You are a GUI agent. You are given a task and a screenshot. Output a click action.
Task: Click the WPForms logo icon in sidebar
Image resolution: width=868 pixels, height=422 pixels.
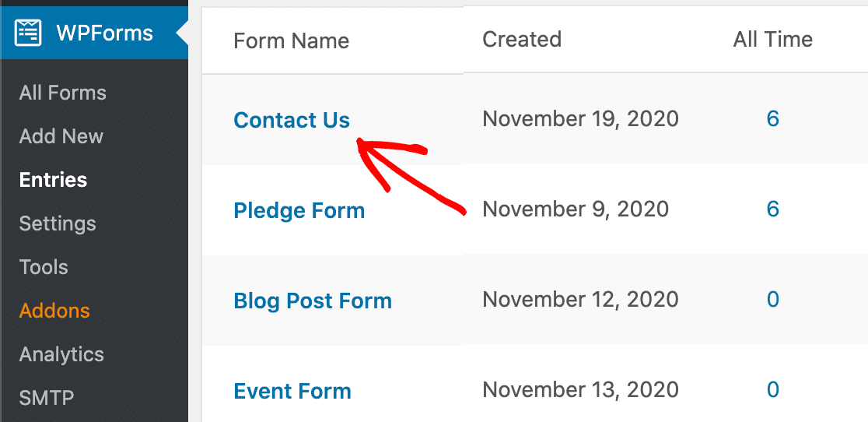point(28,33)
